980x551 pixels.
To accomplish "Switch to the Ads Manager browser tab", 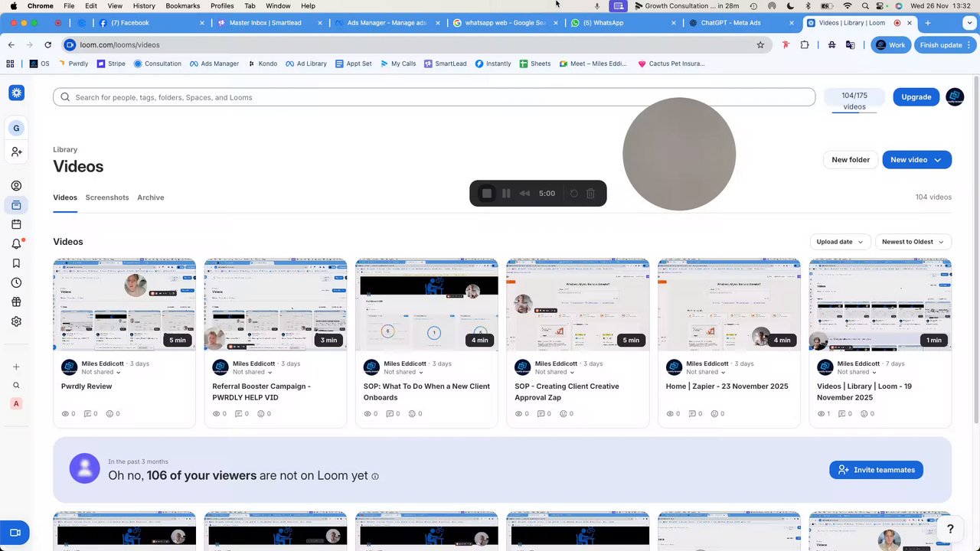I will tap(387, 23).
